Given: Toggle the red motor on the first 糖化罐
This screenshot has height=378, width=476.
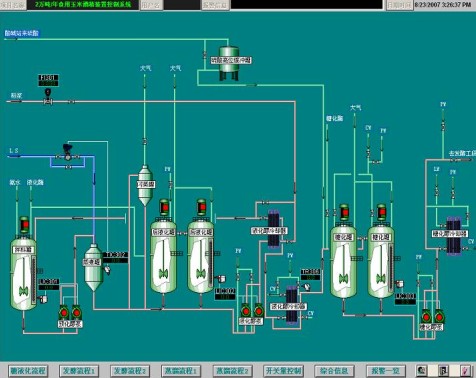Looking at the screenshot, I should 344,212.
